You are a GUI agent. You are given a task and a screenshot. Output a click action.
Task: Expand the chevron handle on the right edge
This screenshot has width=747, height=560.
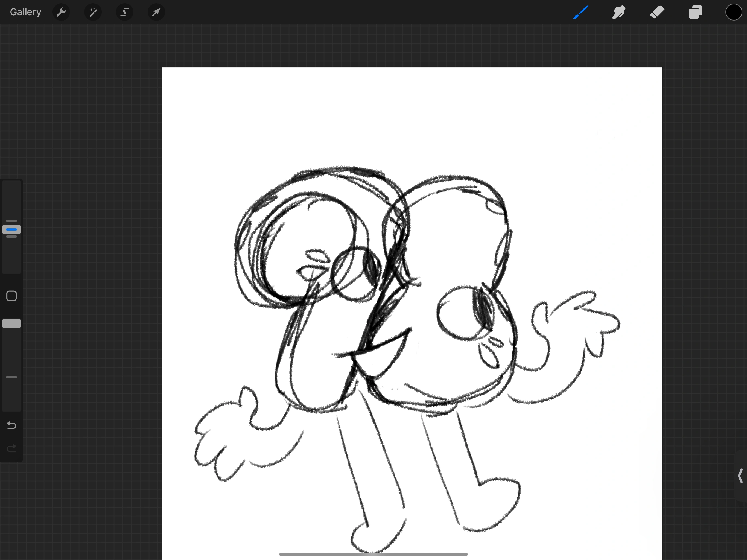(740, 476)
